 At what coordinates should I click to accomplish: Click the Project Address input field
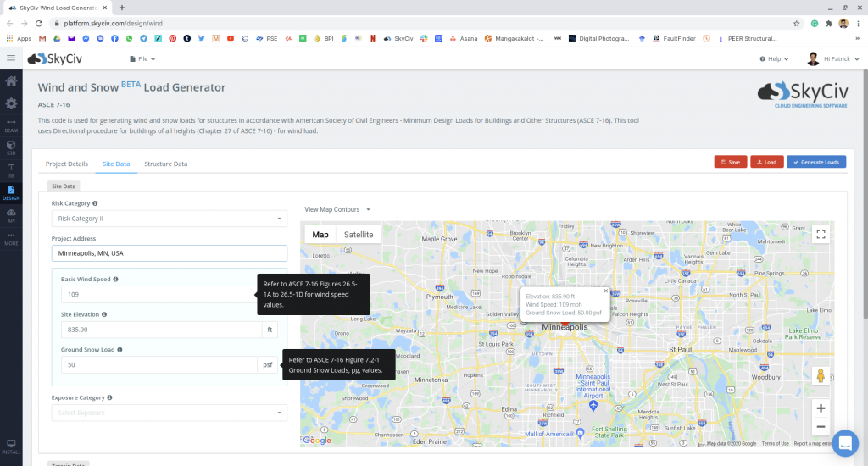pos(169,253)
